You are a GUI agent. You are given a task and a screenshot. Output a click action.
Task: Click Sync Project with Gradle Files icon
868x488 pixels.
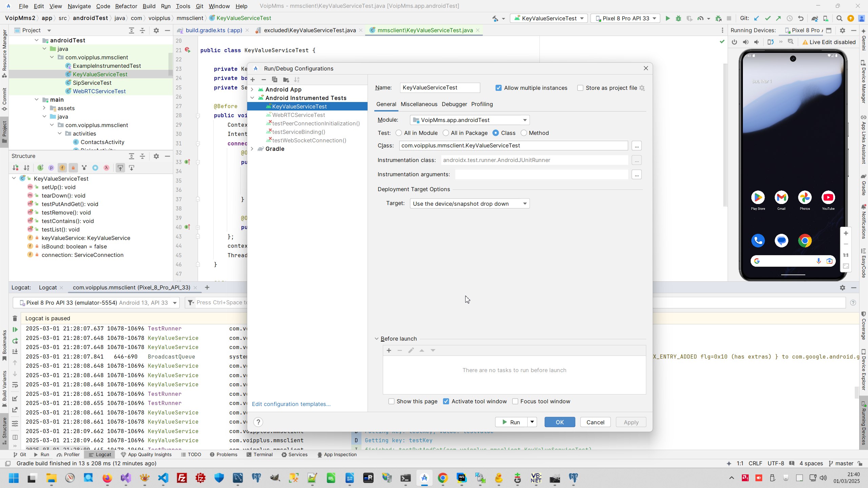814,18
